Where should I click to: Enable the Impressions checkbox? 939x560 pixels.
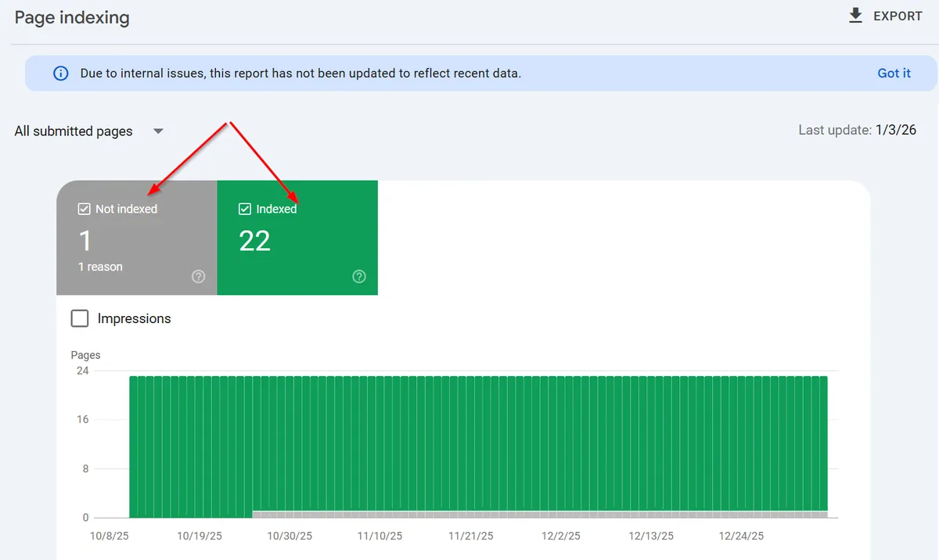pos(80,318)
